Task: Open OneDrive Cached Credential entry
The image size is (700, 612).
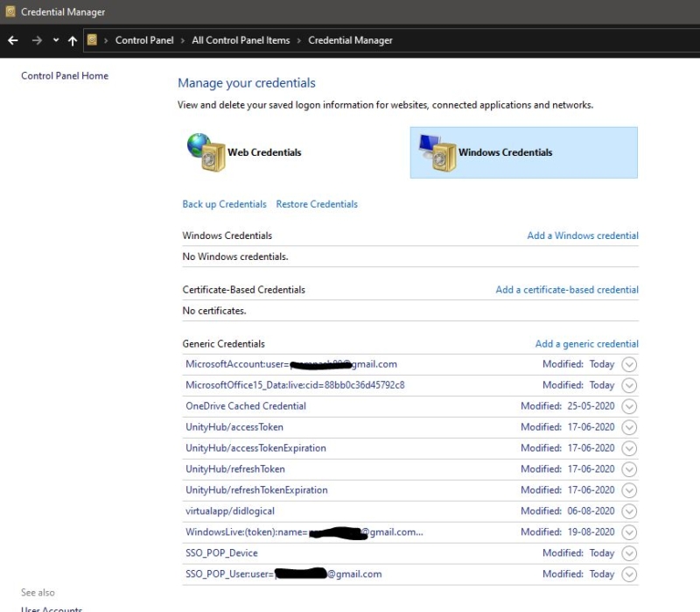Action: coord(246,406)
